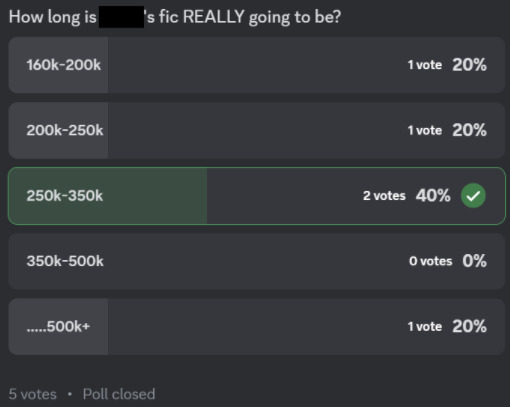Click '1 vote' on 200k-250k row
510x407 pixels.
pyautogui.click(x=425, y=130)
